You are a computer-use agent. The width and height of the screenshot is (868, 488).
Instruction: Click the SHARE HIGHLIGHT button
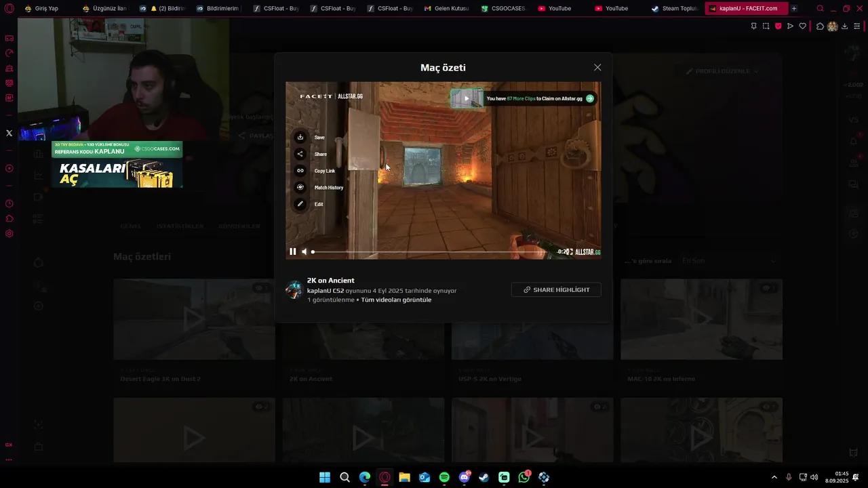click(556, 289)
